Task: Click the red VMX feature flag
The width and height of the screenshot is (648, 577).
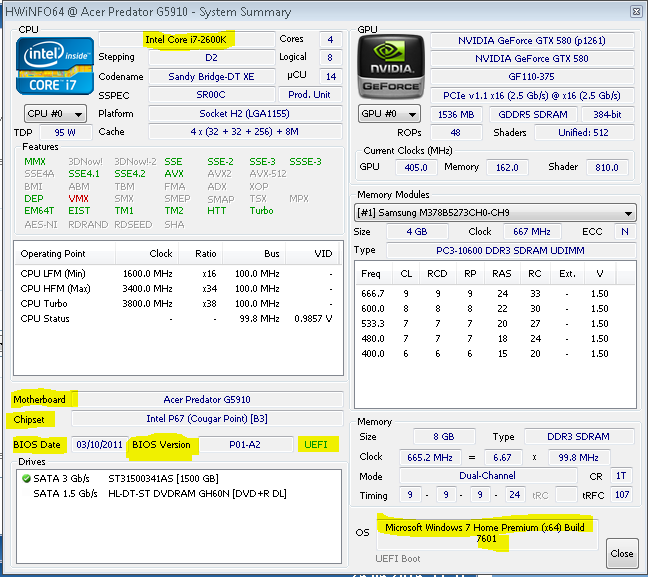Action: coord(78,199)
